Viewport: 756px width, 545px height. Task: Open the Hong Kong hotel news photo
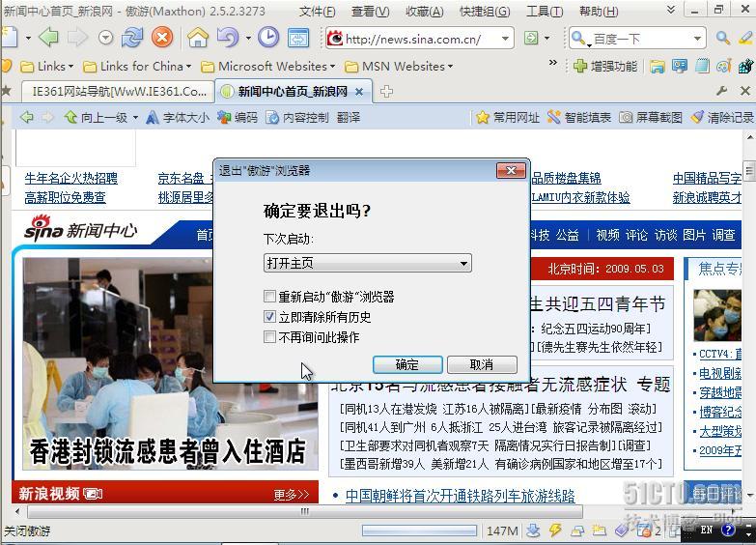click(170, 363)
